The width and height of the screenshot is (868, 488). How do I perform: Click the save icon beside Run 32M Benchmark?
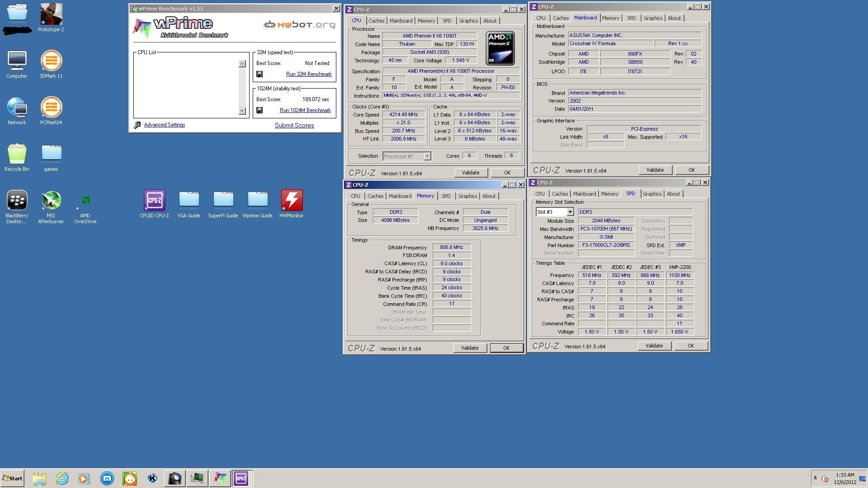[x=259, y=74]
